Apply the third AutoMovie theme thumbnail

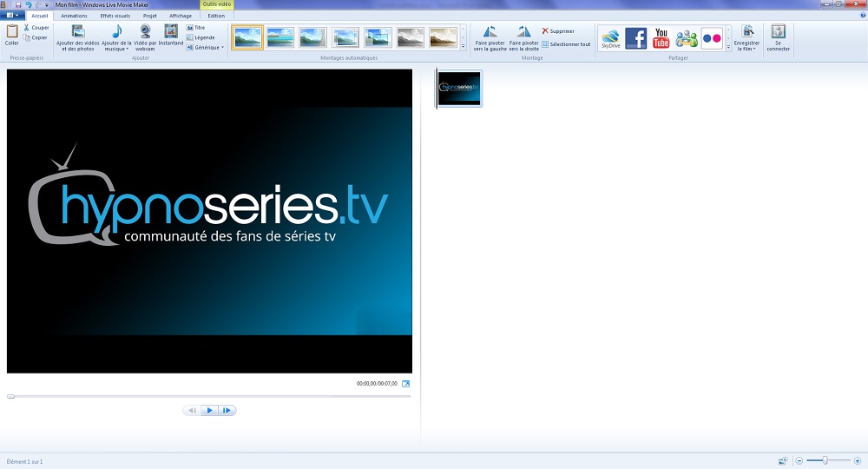pos(312,37)
